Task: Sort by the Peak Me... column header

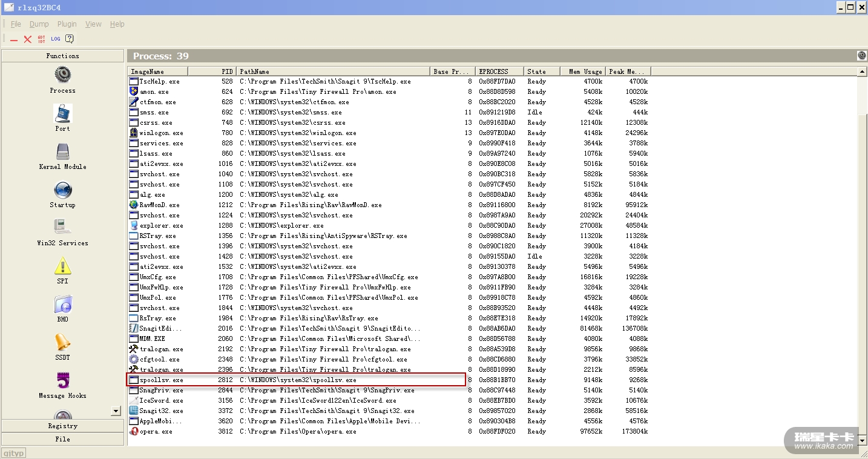Action: tap(628, 71)
